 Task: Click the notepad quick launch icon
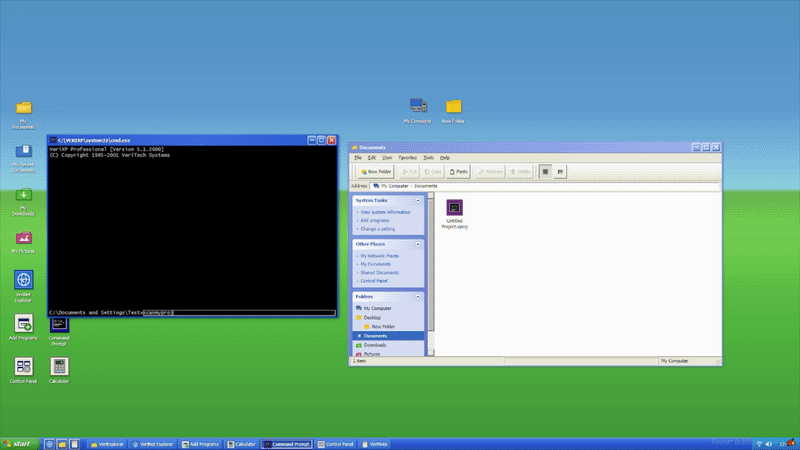(74, 444)
